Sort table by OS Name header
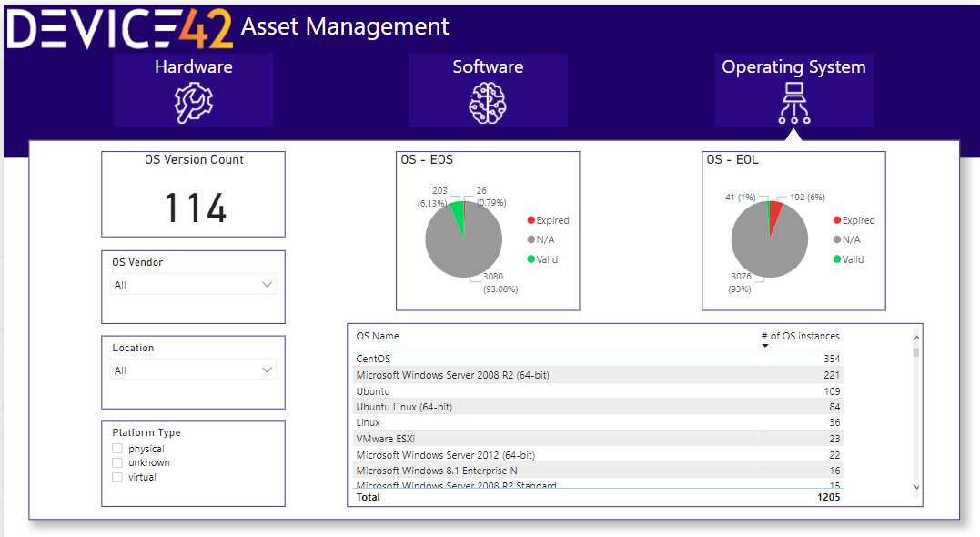This screenshot has height=537, width=980. (378, 337)
